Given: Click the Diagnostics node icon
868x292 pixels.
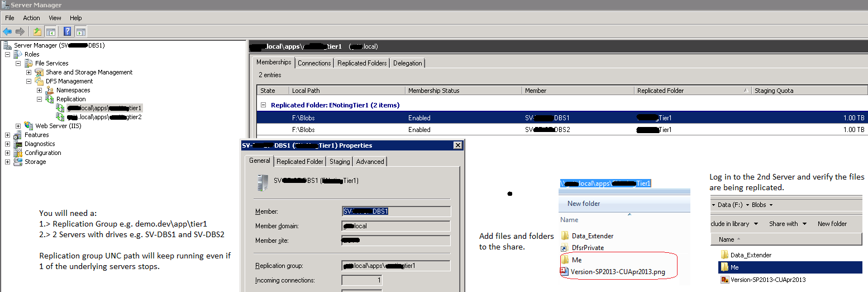Looking at the screenshot, I should (18, 144).
